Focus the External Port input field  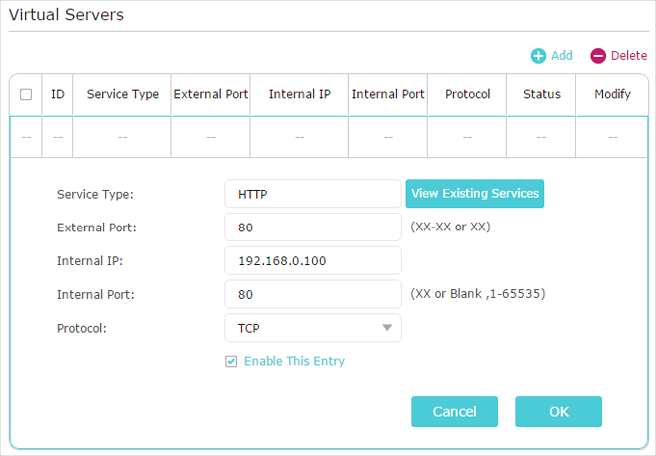tap(313, 227)
